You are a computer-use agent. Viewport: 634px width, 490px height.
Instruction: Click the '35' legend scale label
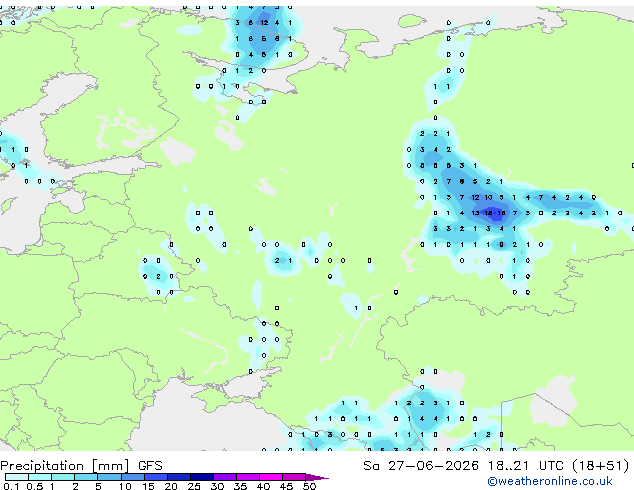pos(240,486)
